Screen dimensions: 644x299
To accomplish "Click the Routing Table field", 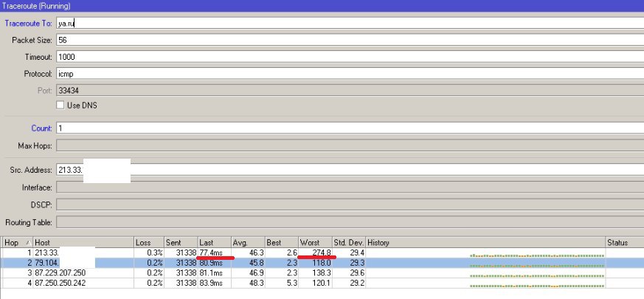I will tap(350, 222).
